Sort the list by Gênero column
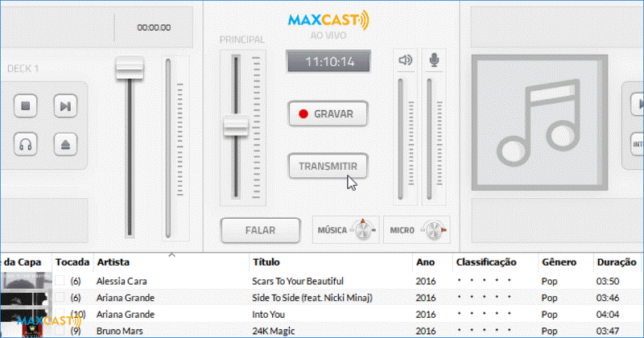This screenshot has width=644, height=338. point(559,262)
